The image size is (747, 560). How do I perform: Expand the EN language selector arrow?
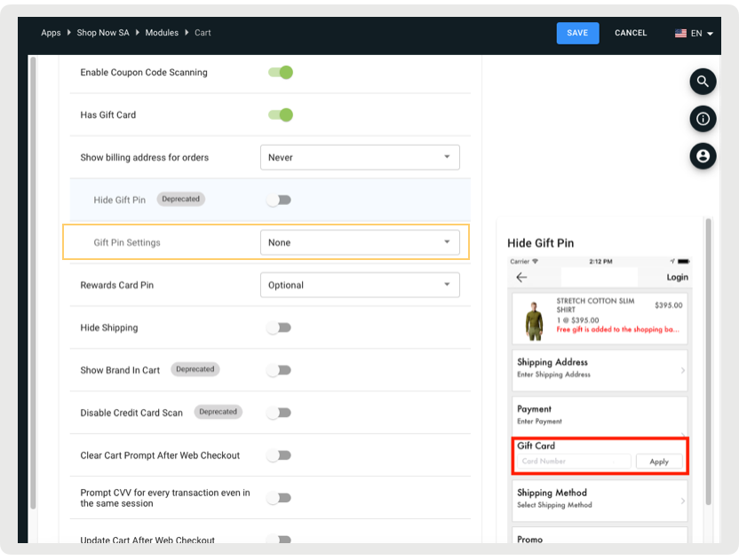pos(710,34)
